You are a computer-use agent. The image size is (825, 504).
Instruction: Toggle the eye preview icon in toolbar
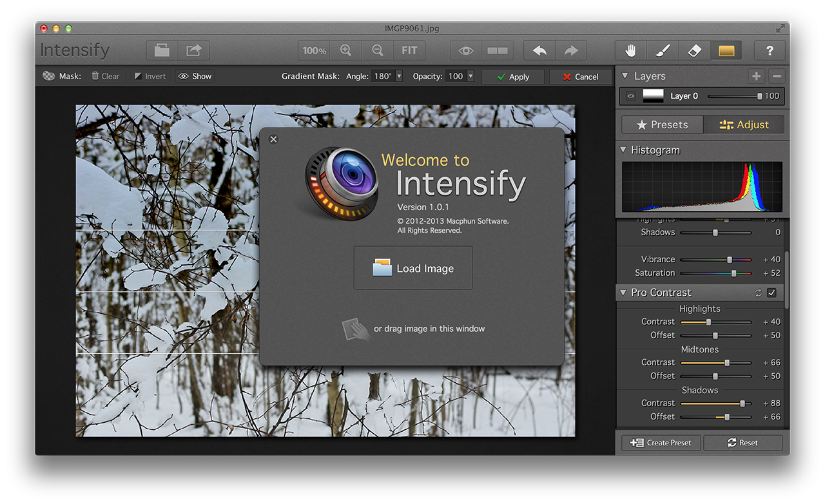click(x=466, y=50)
